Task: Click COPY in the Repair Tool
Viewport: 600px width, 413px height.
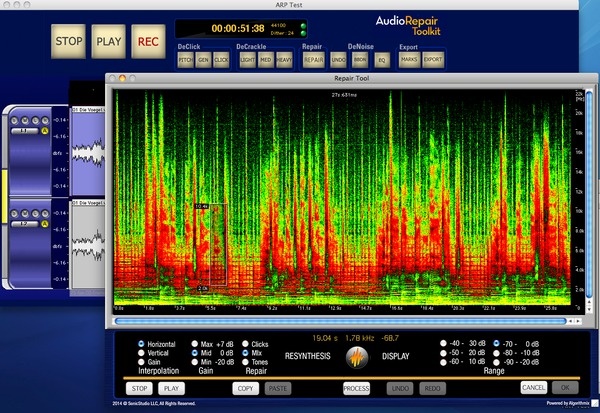Action: [244, 387]
